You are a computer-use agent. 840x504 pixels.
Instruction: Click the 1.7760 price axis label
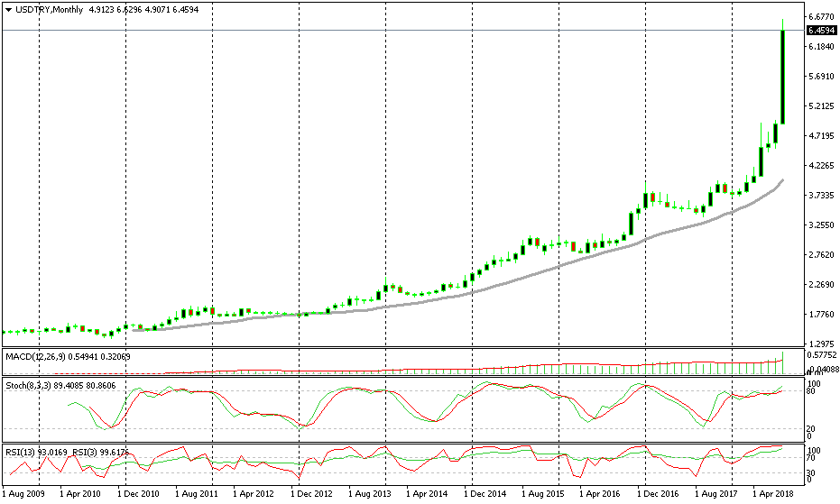[x=822, y=315]
